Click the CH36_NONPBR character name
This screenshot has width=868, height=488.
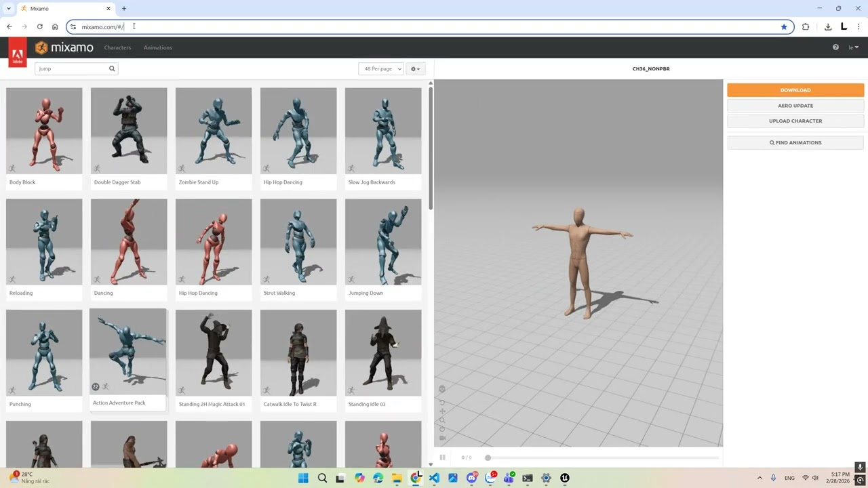(651, 68)
